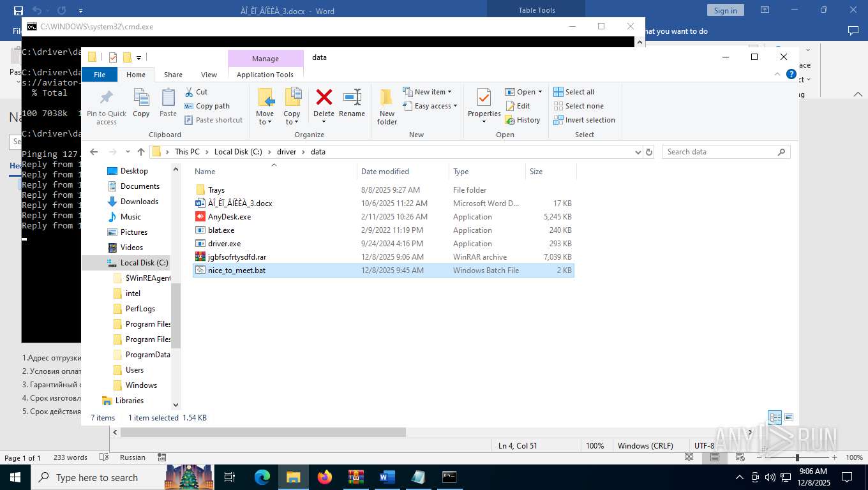Click the red Delete icon
The image size is (868, 490).
click(x=324, y=98)
